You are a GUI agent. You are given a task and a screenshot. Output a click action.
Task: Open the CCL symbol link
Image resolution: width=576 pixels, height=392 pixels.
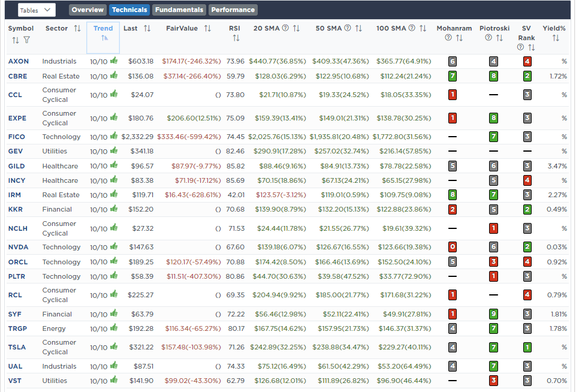point(15,95)
